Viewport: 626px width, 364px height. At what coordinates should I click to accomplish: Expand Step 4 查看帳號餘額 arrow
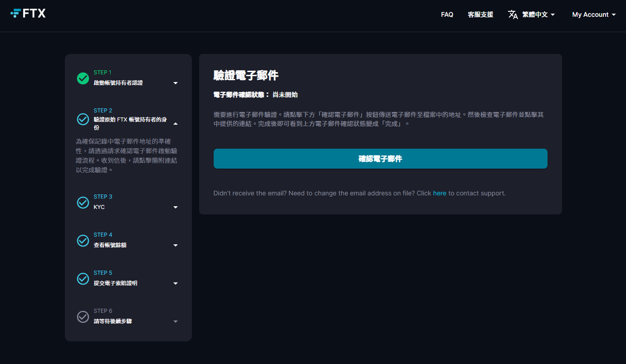[176, 245]
